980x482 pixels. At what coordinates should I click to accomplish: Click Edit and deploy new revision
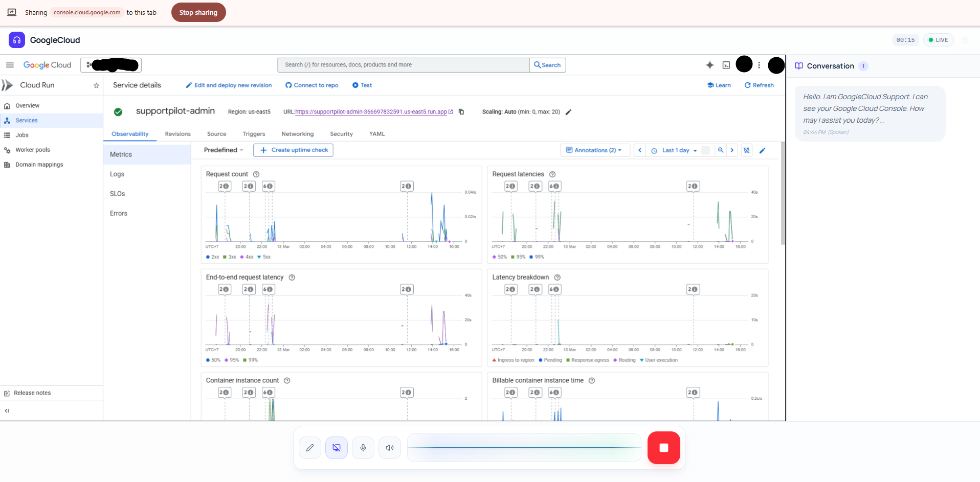(229, 85)
